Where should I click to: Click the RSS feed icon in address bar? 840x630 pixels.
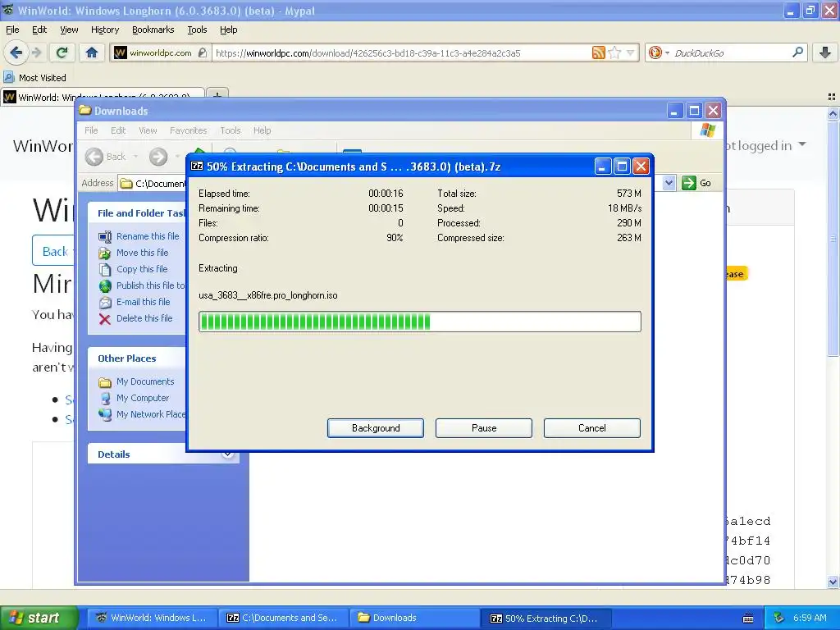pyautogui.click(x=598, y=52)
